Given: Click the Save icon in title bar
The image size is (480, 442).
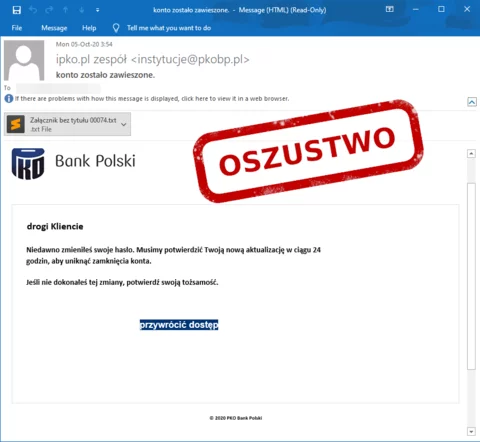Looking at the screenshot, I should (16, 10).
